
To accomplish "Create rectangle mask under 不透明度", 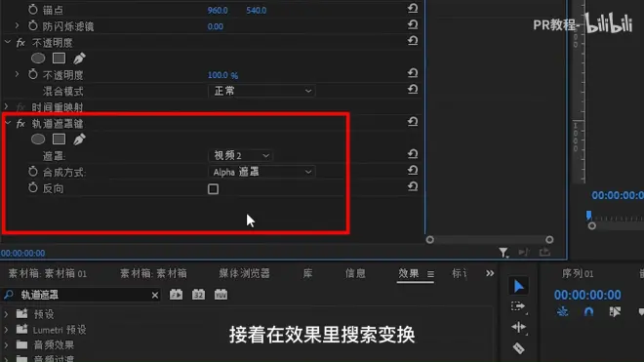I will point(59,59).
